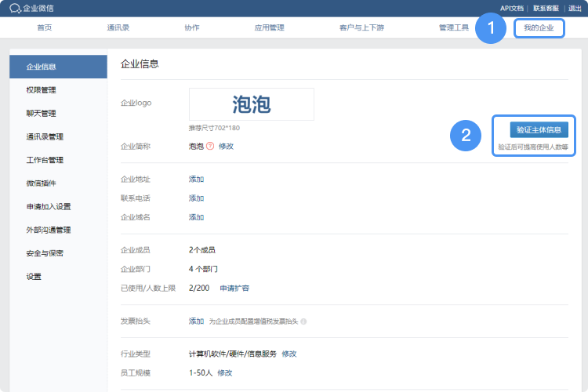
Task: Open 安全与保密 in the sidebar
Action: coord(45,253)
